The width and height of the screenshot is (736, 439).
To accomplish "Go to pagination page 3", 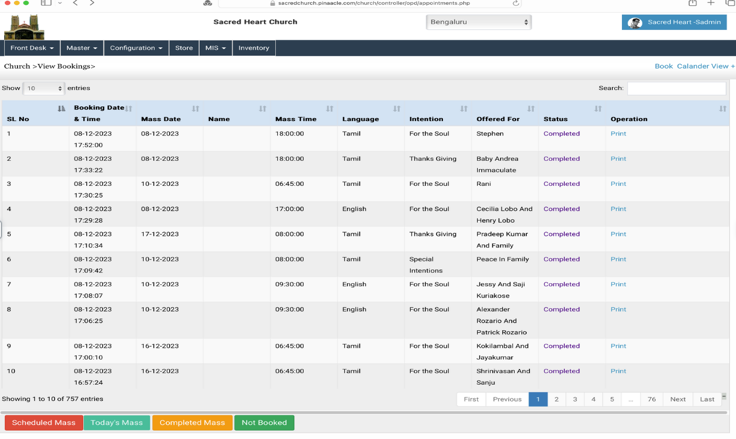I will pyautogui.click(x=575, y=400).
